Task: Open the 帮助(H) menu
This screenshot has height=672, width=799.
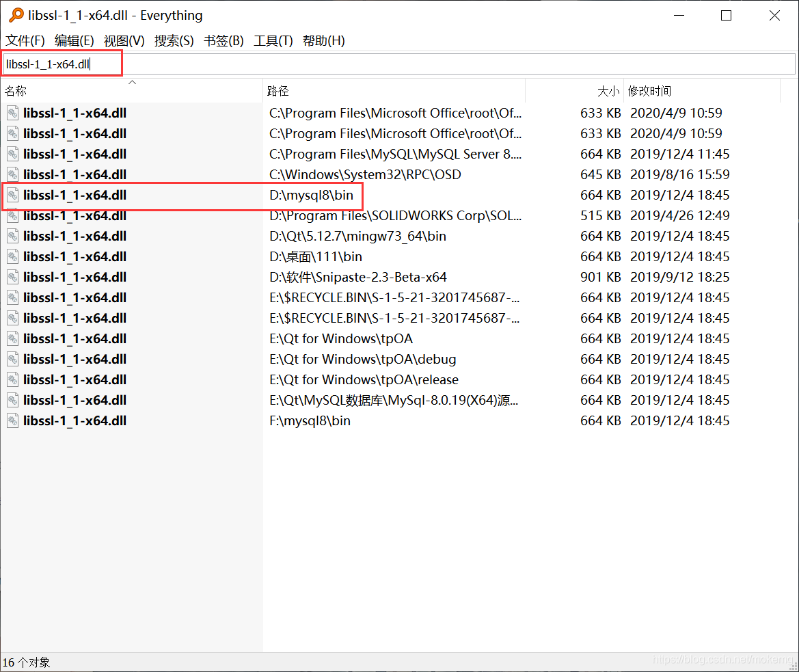Action: click(x=323, y=41)
